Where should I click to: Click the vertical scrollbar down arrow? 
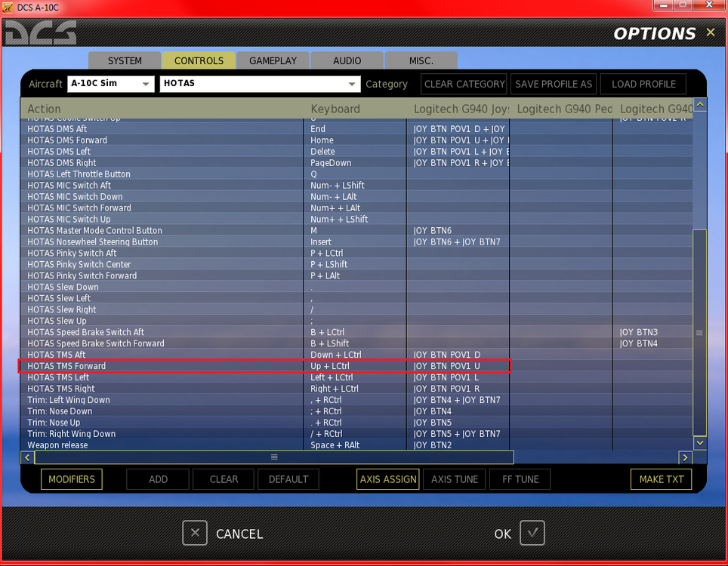[x=699, y=443]
